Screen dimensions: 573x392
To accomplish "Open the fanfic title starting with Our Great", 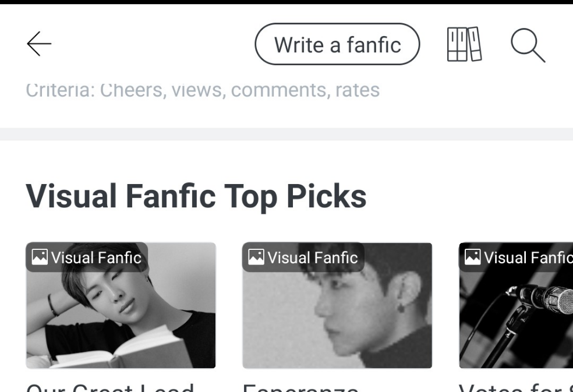I will point(111,387).
